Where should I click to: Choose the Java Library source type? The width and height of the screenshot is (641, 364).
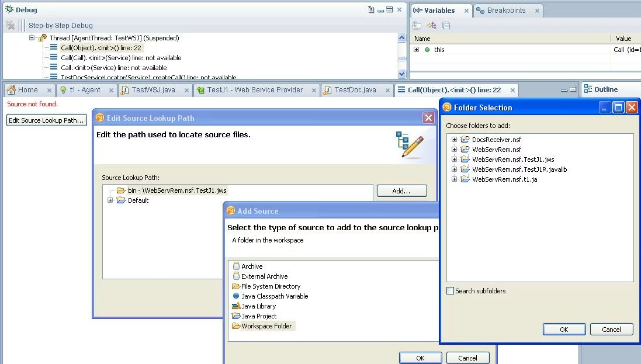click(x=258, y=306)
